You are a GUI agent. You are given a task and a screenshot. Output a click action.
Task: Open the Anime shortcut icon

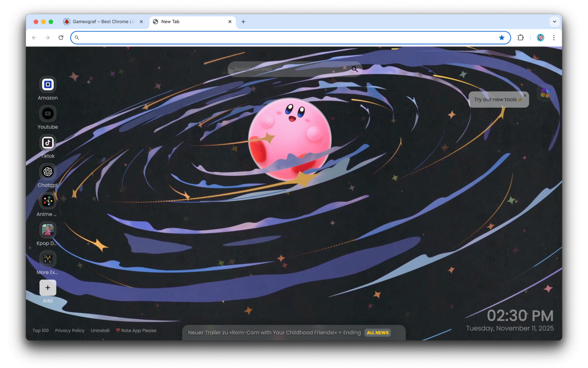[x=48, y=201]
